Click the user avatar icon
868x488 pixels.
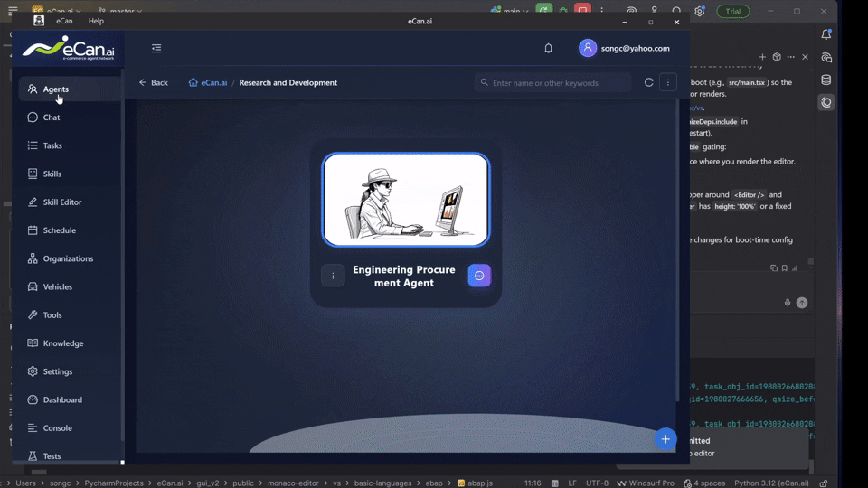(588, 48)
